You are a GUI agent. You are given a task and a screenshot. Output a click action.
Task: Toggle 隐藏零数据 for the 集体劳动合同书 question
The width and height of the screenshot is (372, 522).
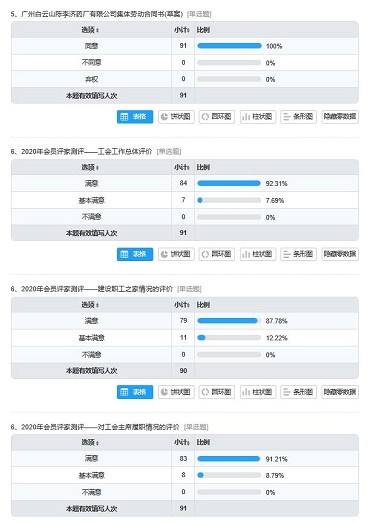coord(340,117)
